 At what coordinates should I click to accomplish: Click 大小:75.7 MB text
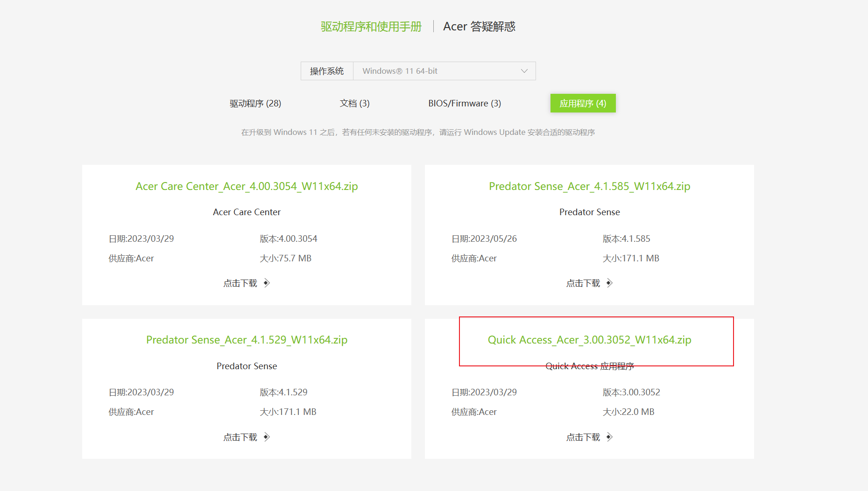point(286,258)
